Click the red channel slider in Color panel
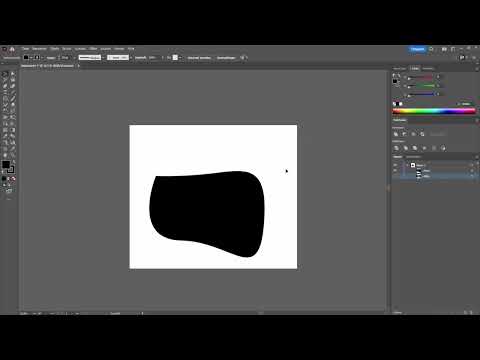This screenshot has height=360, width=480. click(421, 77)
